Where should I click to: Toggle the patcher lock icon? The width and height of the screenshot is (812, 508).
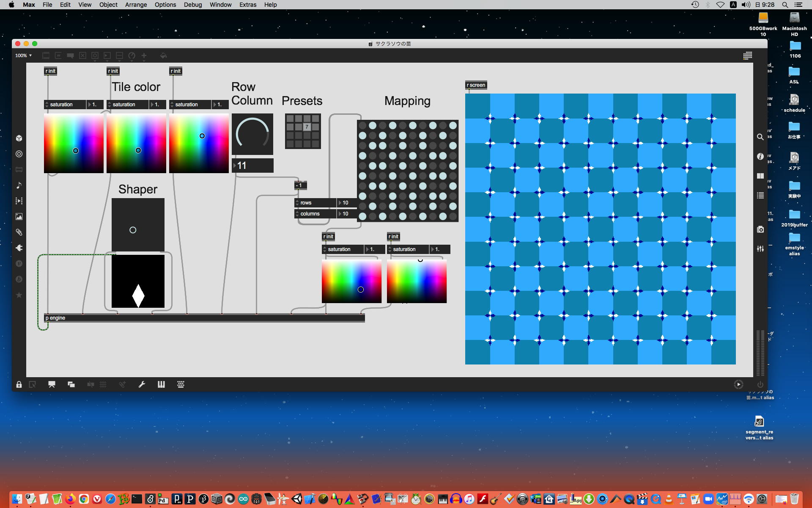pos(19,384)
